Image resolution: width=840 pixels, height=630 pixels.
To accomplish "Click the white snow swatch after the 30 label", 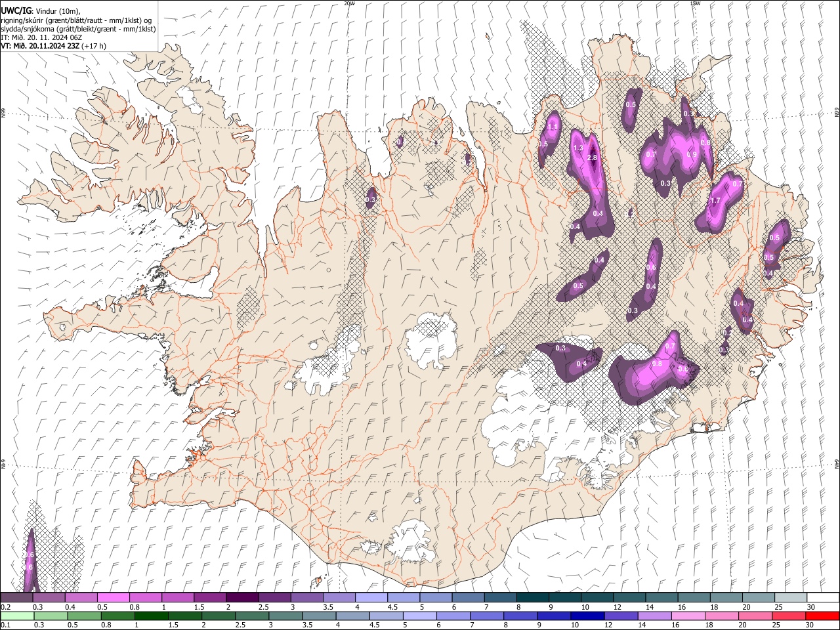I will coord(822,597).
